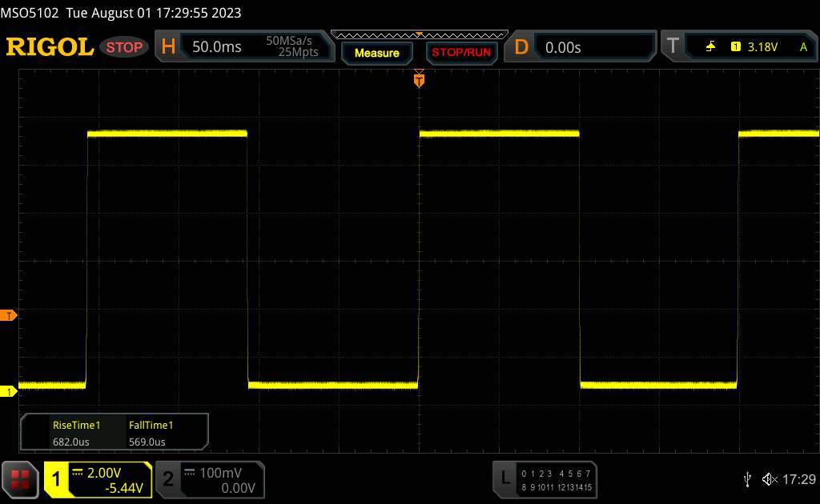Toggle acquisition with STOP/RUN button
820x504 pixels.
click(461, 53)
